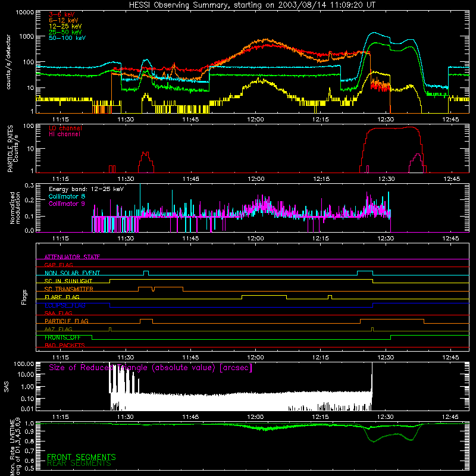Select the 3-6 keV legend label
The height and width of the screenshot is (476, 476).
pos(61,14)
